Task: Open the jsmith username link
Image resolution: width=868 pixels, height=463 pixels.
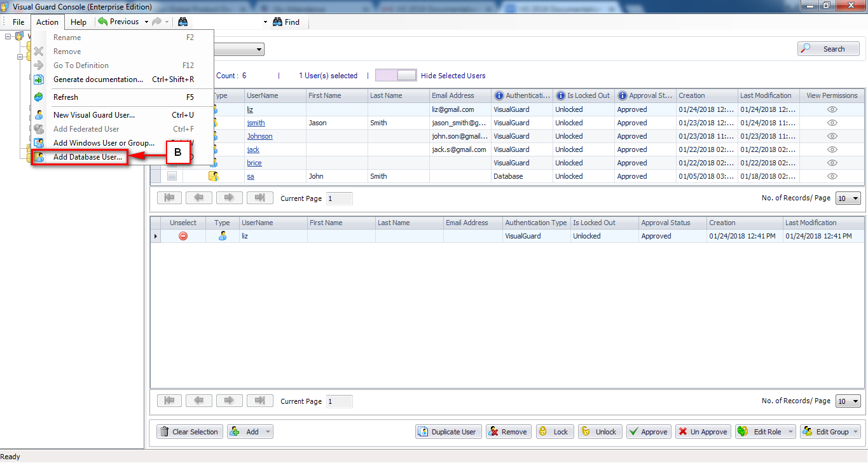Action: point(256,123)
